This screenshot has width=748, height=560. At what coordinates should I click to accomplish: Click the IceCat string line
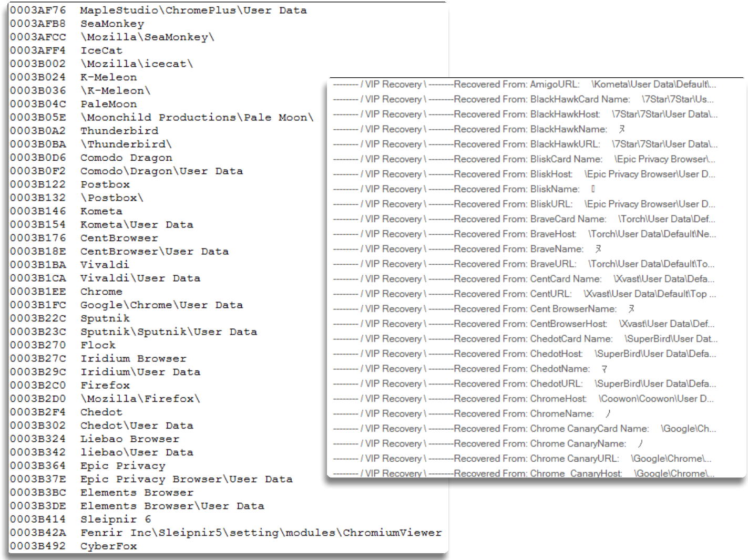pos(101,50)
